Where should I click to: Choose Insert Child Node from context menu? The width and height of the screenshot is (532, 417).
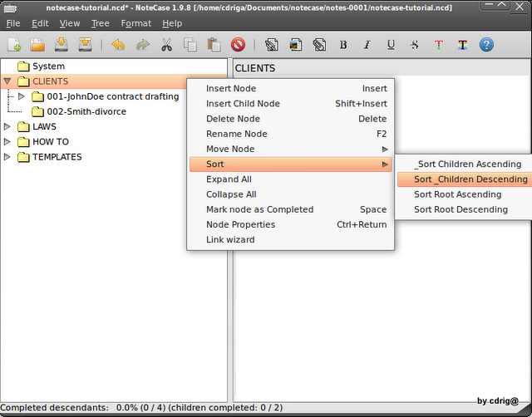click(x=290, y=103)
